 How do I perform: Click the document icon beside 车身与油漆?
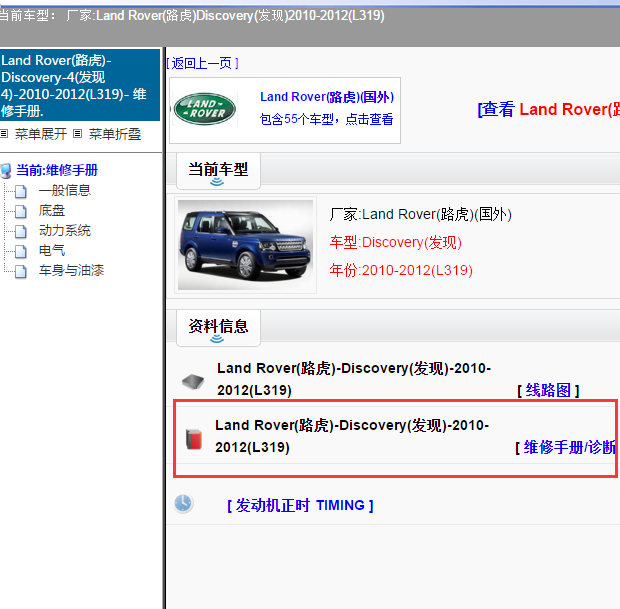[21, 272]
